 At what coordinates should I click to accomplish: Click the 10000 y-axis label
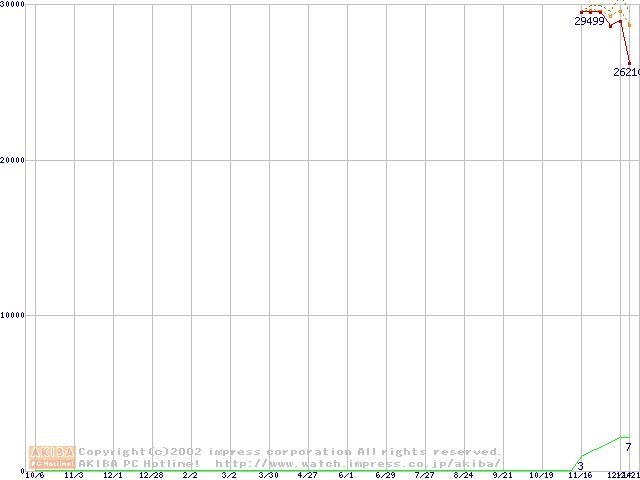(13, 315)
